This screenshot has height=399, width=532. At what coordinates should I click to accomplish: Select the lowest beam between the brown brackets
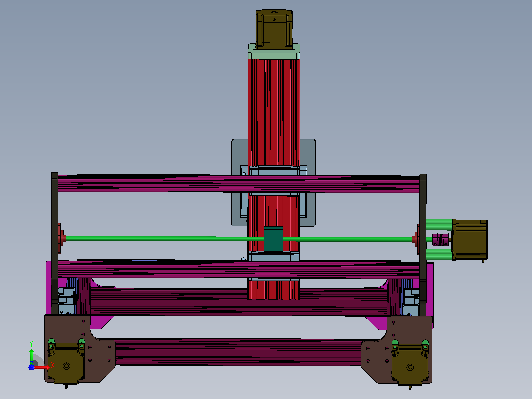[x=239, y=352]
